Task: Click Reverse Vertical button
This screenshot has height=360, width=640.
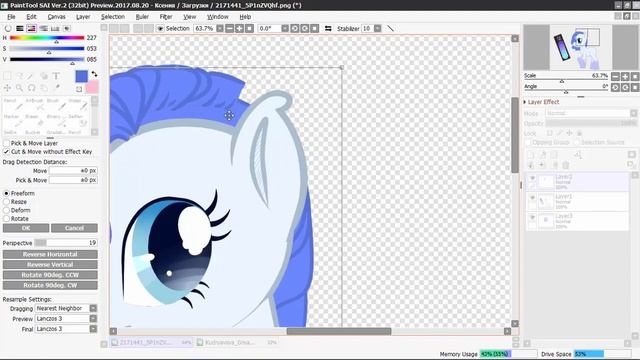Action: point(50,264)
